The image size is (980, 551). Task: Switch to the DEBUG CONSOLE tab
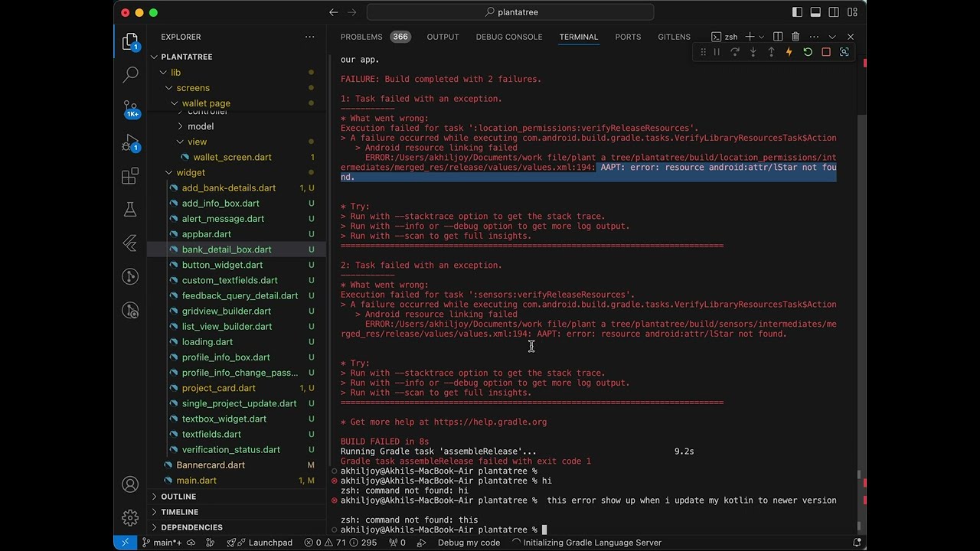pyautogui.click(x=509, y=37)
